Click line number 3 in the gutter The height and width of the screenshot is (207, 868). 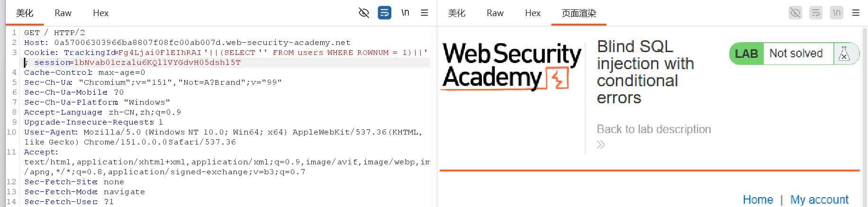pos(15,53)
